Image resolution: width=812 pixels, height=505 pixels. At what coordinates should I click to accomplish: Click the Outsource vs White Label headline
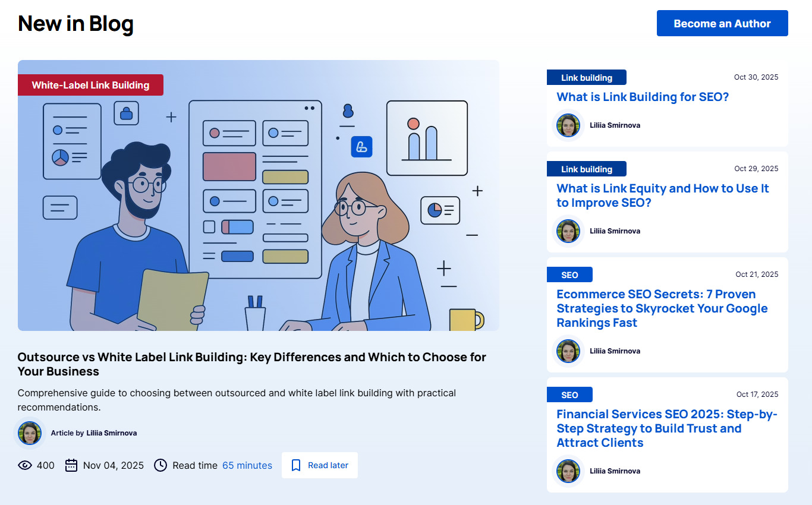(251, 364)
